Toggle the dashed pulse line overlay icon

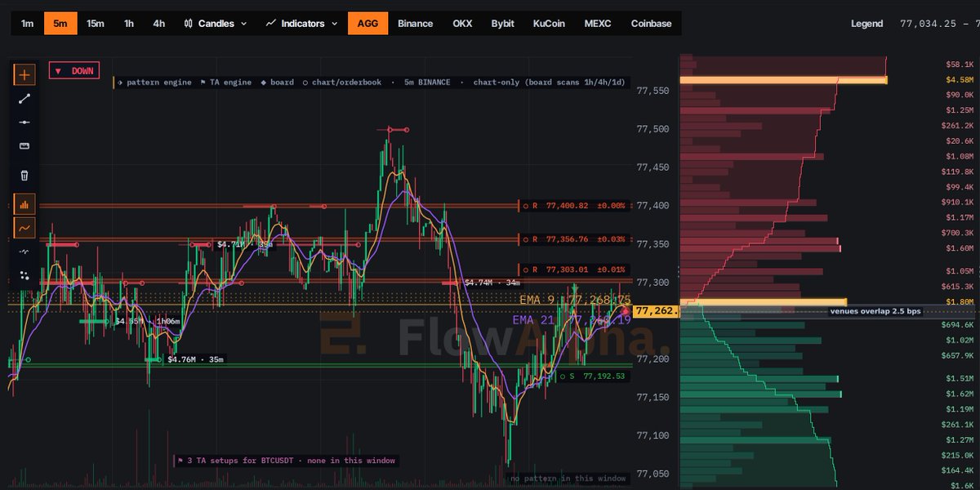click(24, 252)
